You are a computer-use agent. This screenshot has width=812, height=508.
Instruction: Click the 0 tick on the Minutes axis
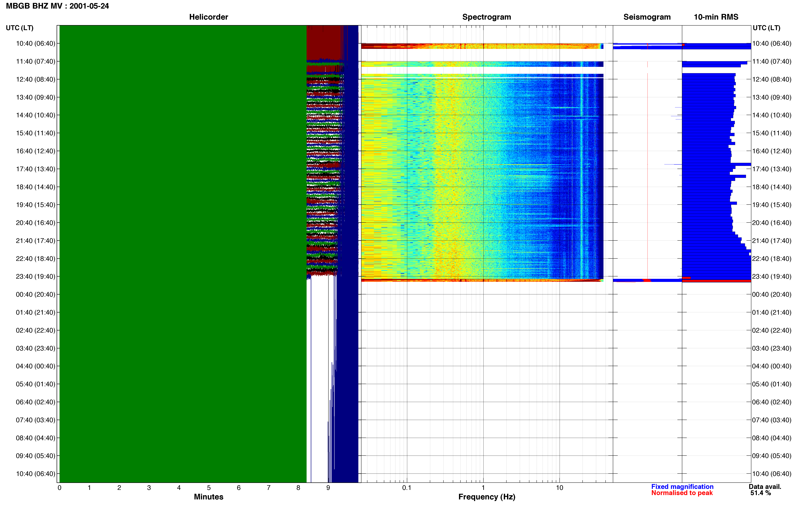[59, 487]
